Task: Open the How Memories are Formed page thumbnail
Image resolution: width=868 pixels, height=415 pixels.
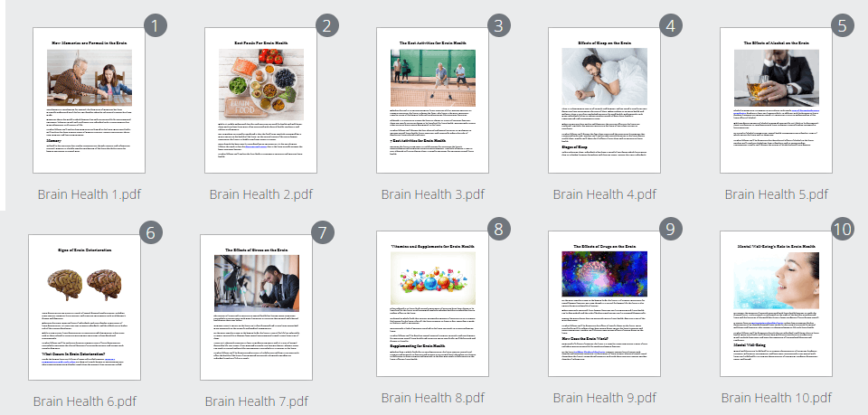Action: click(x=90, y=99)
